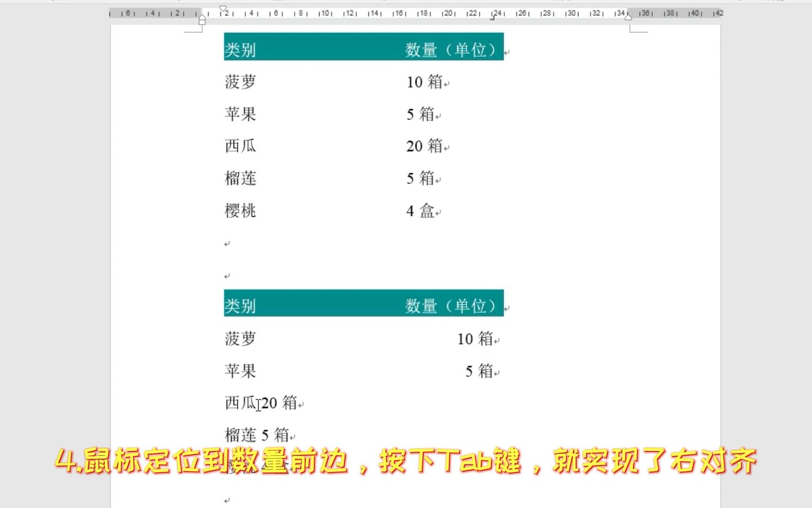Click 5 箱 beside 苹果 in first list

click(x=420, y=114)
